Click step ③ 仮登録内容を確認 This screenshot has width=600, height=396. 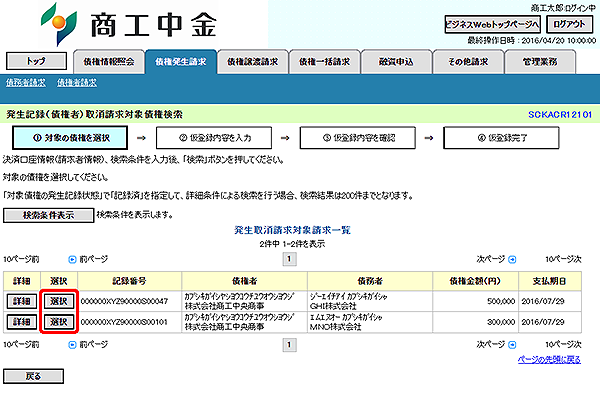coord(358,138)
